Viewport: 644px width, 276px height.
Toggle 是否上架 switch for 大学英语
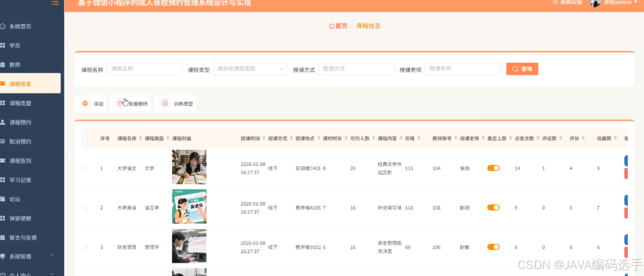coord(493,208)
